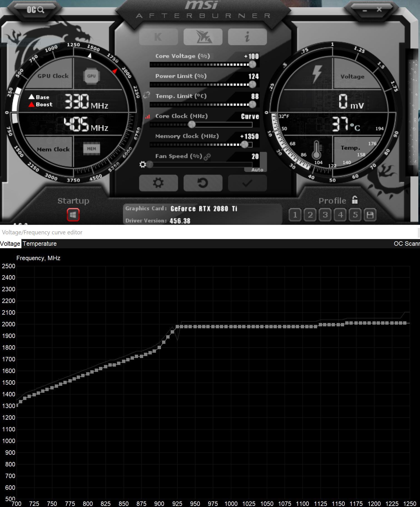Apply settings with checkmark button
Image resolution: width=420 pixels, height=507 pixels.
pyautogui.click(x=247, y=183)
